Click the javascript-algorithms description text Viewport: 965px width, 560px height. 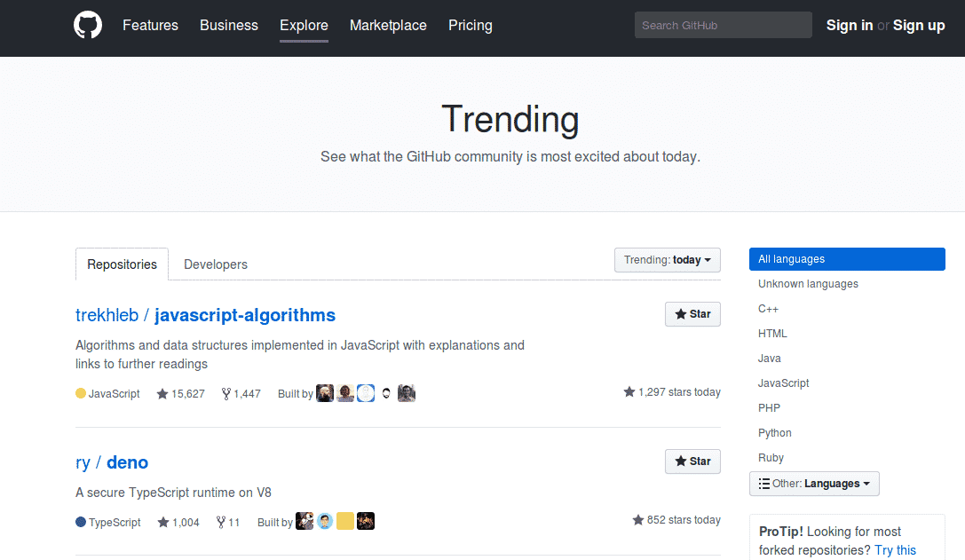tap(300, 354)
